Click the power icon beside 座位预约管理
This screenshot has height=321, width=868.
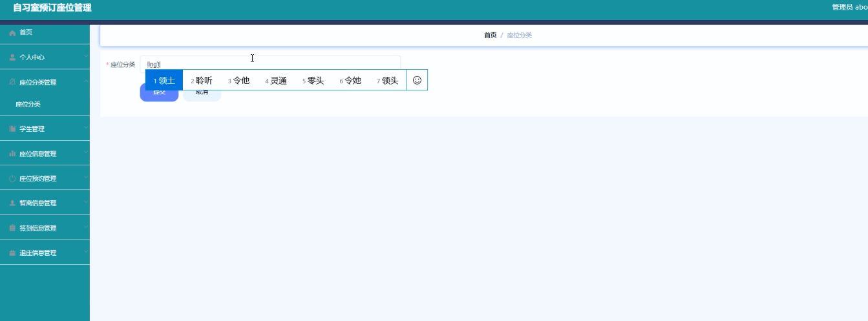(x=12, y=178)
